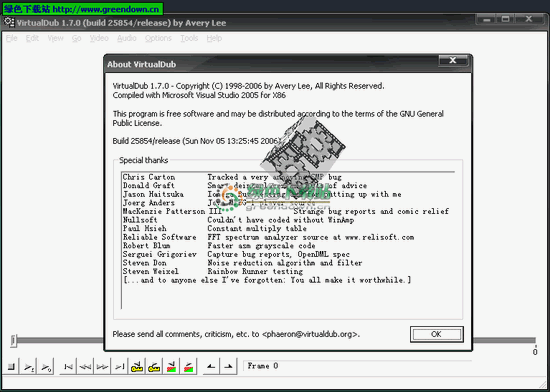Jump to the end of the video

120,367
